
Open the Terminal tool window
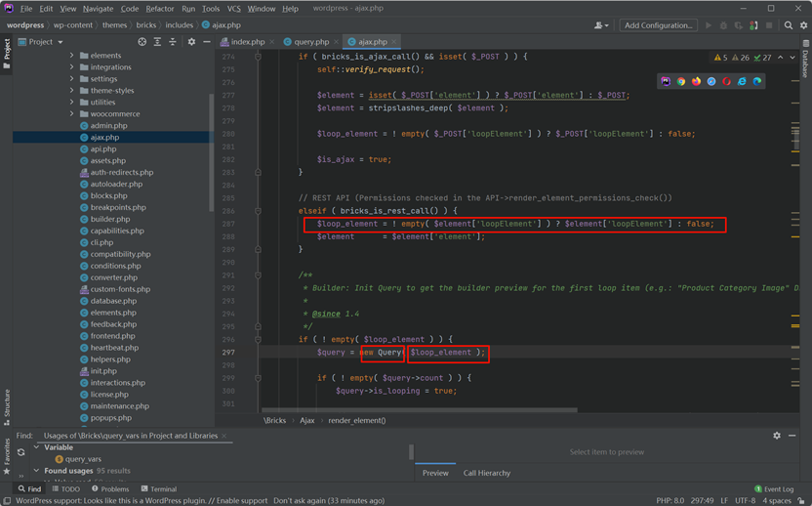(x=159, y=488)
